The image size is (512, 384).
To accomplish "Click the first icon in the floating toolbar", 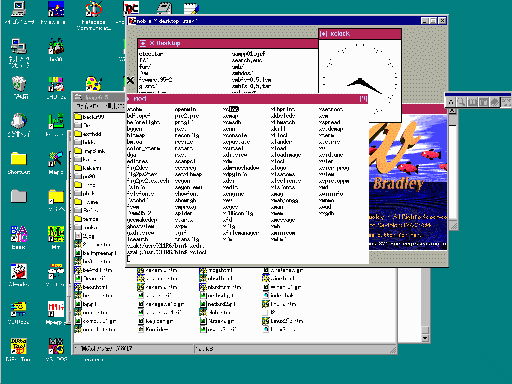I will click(451, 102).
